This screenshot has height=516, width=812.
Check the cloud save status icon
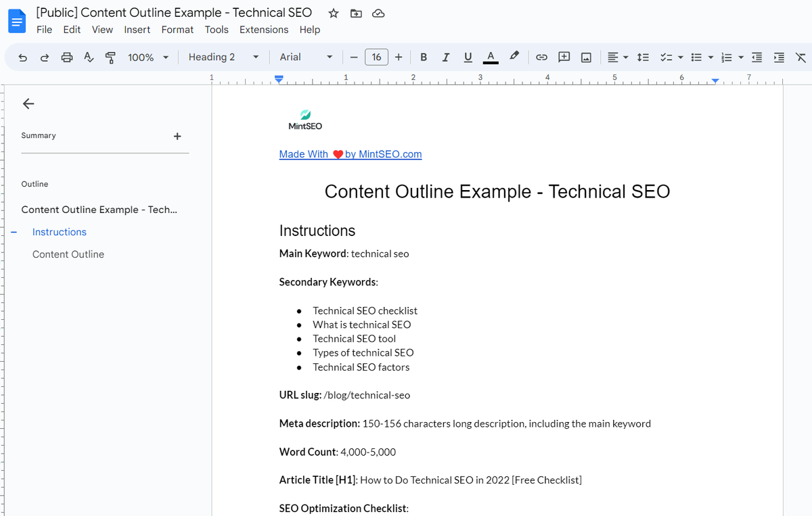point(378,13)
